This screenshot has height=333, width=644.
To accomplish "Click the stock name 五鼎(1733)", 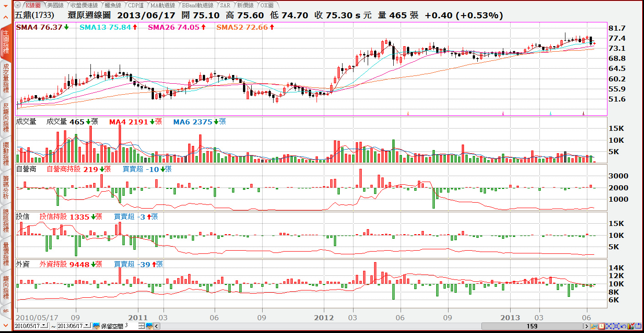I will (34, 16).
